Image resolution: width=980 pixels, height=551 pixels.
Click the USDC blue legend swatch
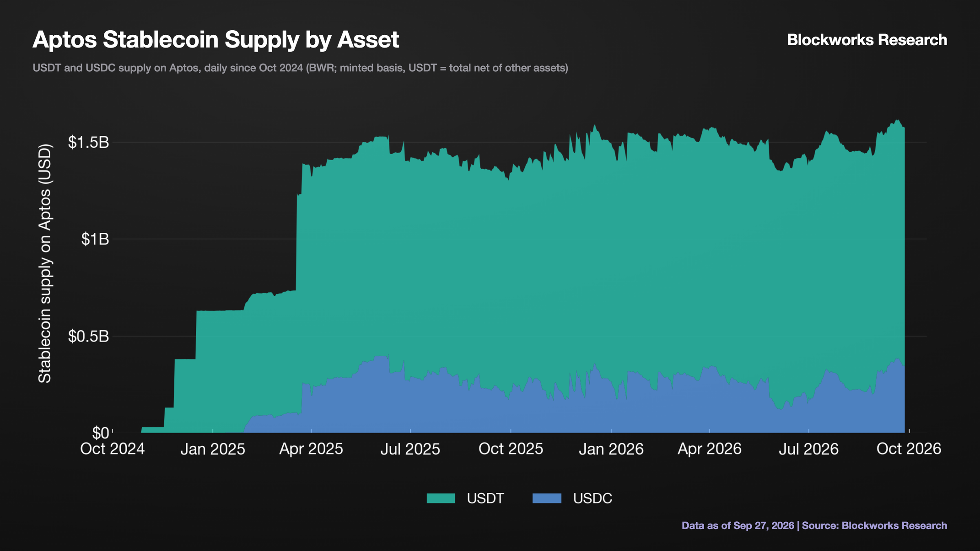point(547,498)
